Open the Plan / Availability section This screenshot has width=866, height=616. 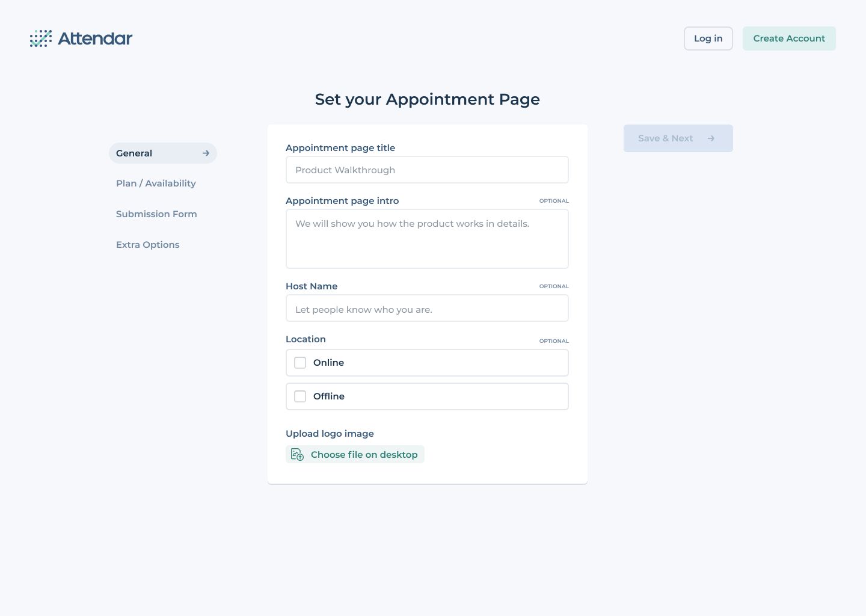click(x=156, y=183)
